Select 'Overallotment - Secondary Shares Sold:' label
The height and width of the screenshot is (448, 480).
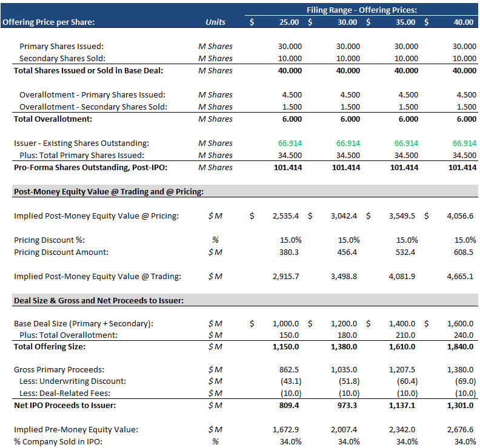click(x=93, y=107)
